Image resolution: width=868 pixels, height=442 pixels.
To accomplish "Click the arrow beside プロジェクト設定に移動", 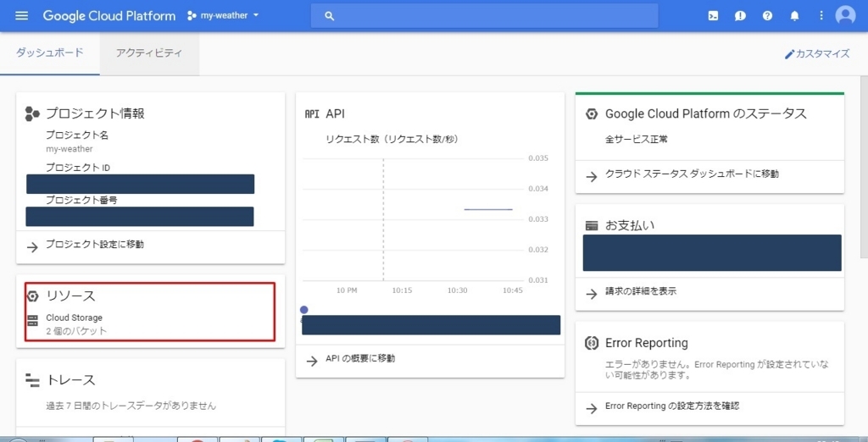I will click(x=33, y=246).
